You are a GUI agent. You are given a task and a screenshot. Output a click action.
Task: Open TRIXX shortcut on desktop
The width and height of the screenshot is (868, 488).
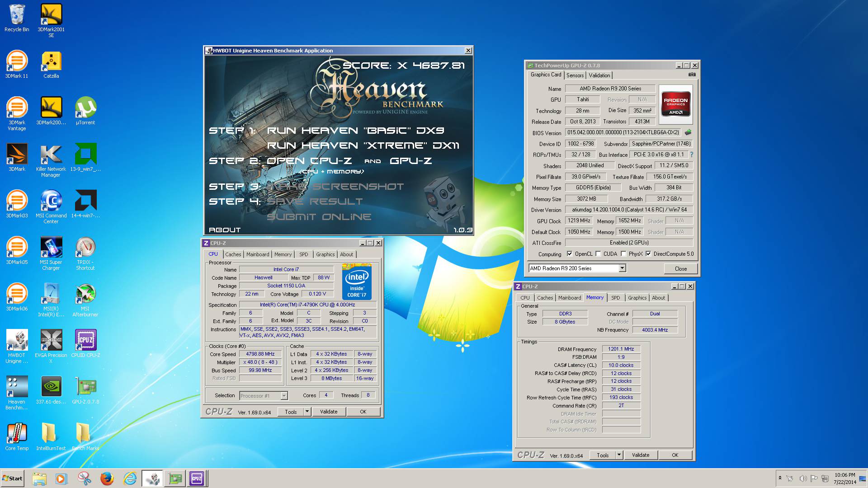pyautogui.click(x=85, y=253)
